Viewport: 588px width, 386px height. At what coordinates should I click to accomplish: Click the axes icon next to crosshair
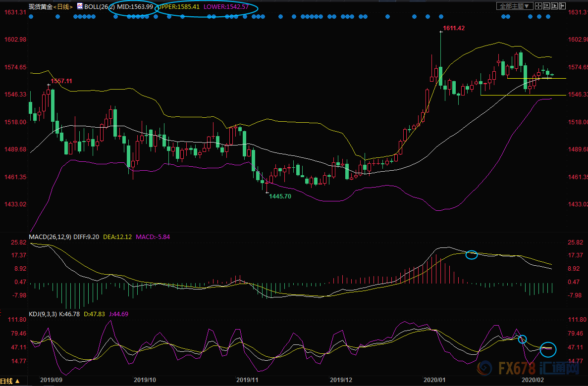point(545,6)
